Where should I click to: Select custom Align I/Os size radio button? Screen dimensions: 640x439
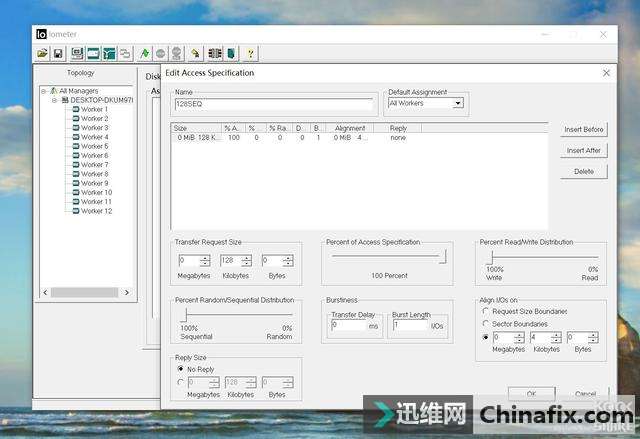(x=485, y=337)
